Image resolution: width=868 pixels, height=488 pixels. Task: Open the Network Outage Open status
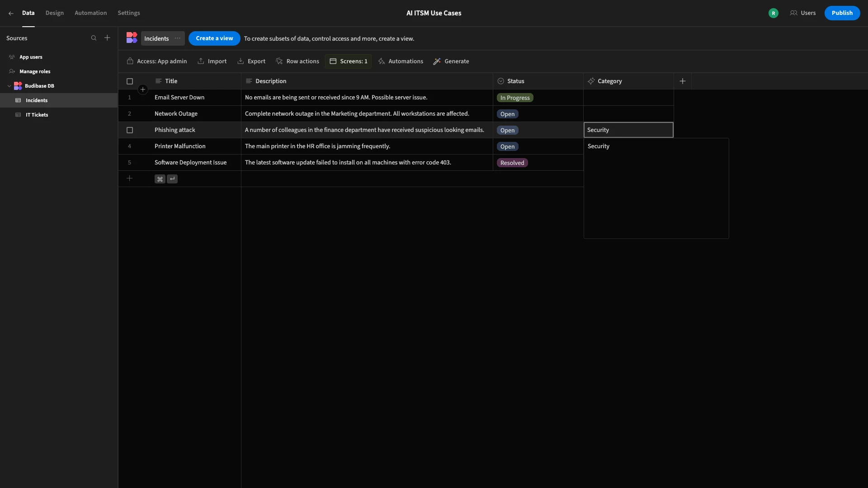point(507,114)
